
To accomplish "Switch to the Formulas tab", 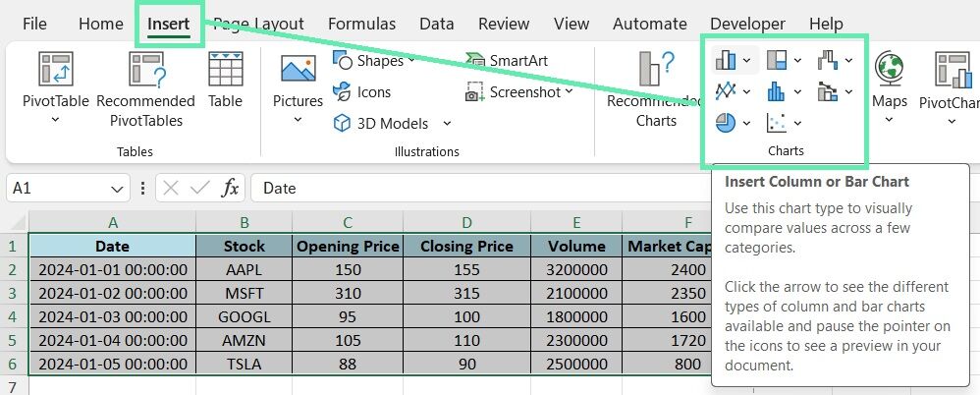I will point(361,24).
